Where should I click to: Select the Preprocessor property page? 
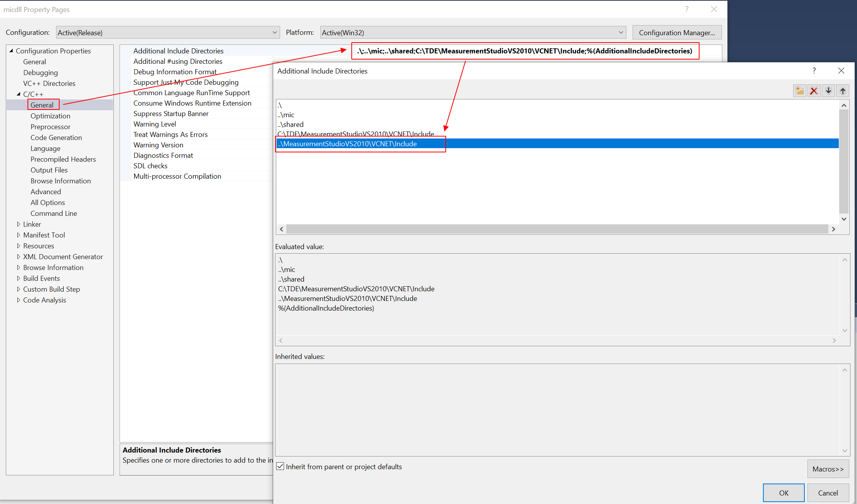point(50,126)
